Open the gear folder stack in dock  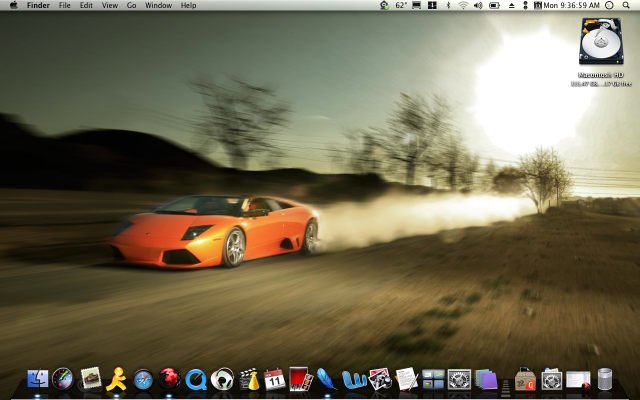[x=551, y=379]
